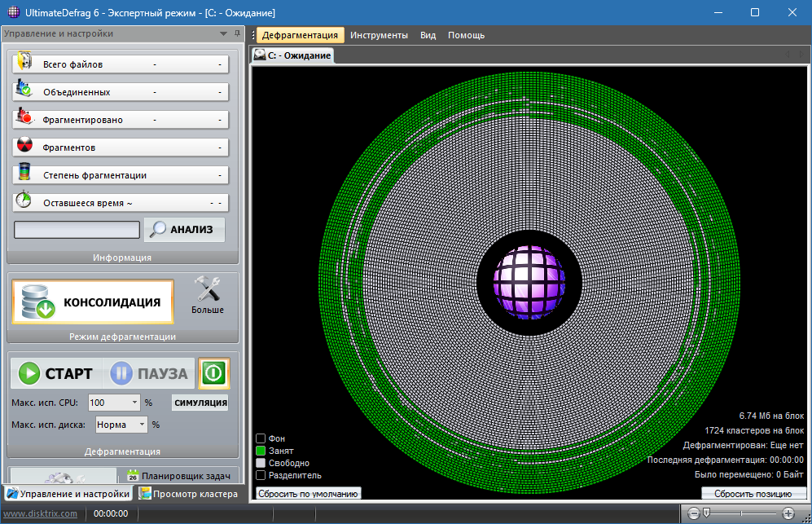The width and height of the screenshot is (812, 524).
Task: Click the Фрагментов radiation icon
Action: pos(24,144)
